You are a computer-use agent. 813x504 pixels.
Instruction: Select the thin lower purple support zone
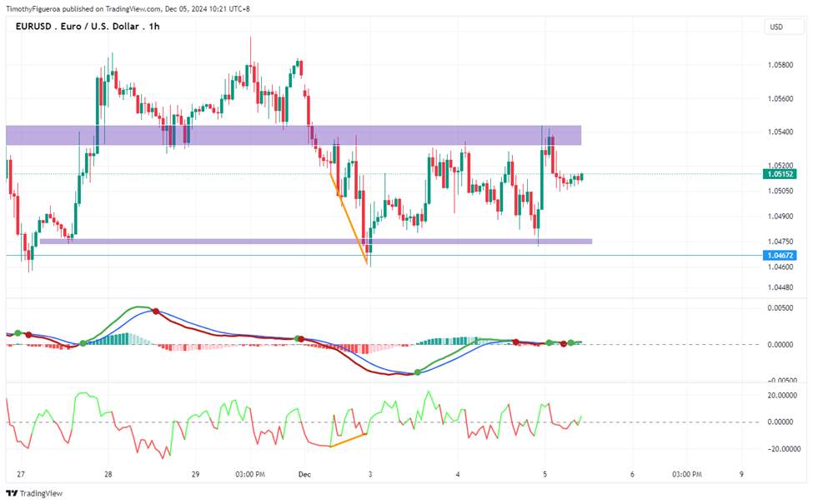316,242
